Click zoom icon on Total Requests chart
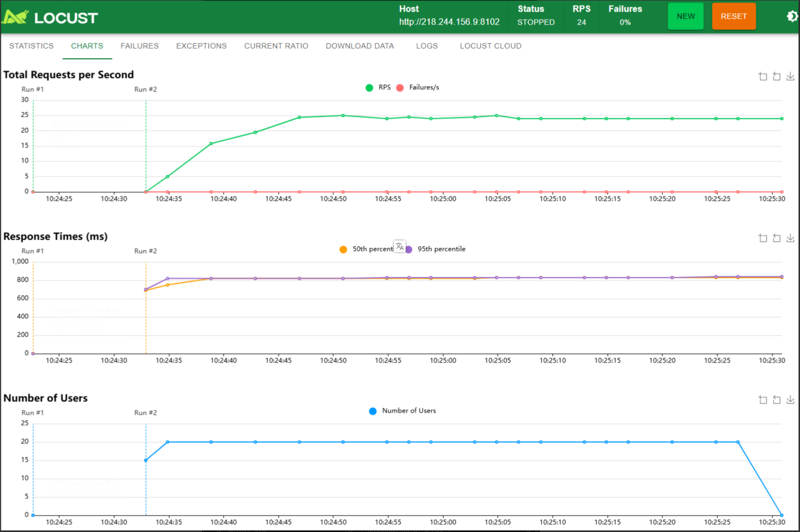The width and height of the screenshot is (800, 532). (x=763, y=77)
